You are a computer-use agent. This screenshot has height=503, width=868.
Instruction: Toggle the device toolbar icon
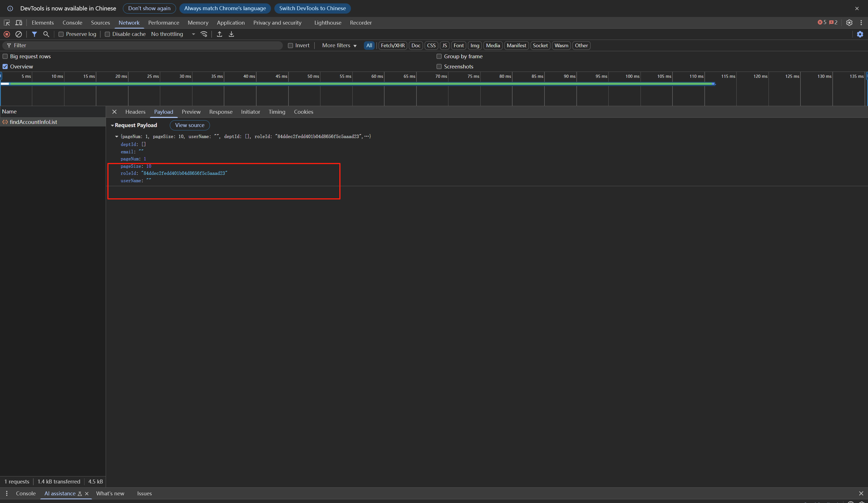[19, 23]
